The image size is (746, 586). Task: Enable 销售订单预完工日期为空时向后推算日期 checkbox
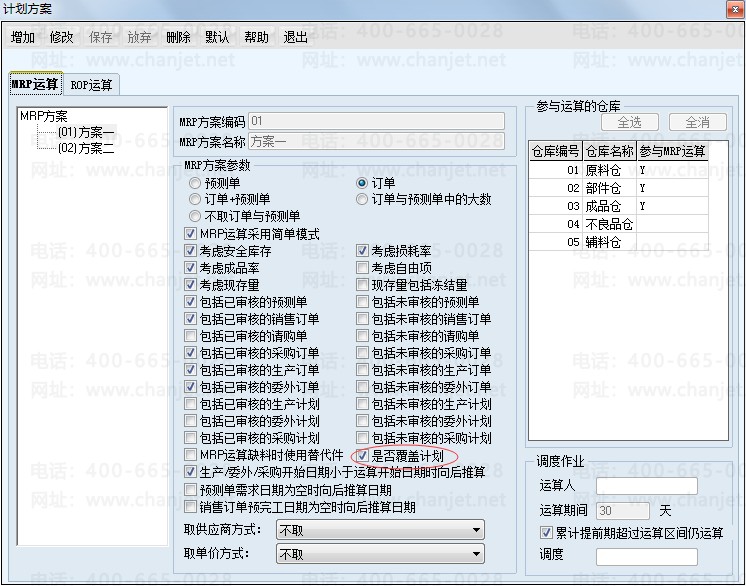[190, 507]
